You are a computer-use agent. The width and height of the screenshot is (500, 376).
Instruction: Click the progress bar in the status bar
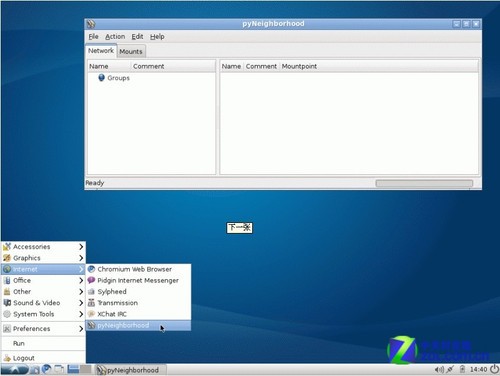point(424,183)
